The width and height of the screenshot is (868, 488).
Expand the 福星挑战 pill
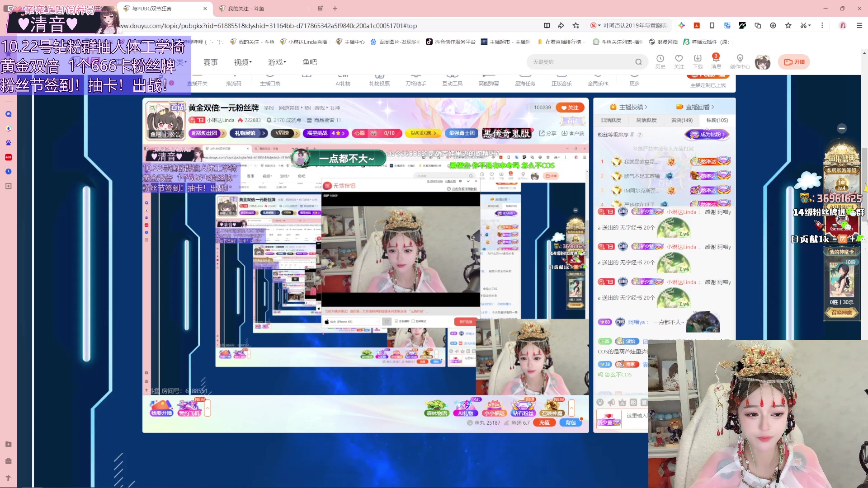(x=325, y=133)
